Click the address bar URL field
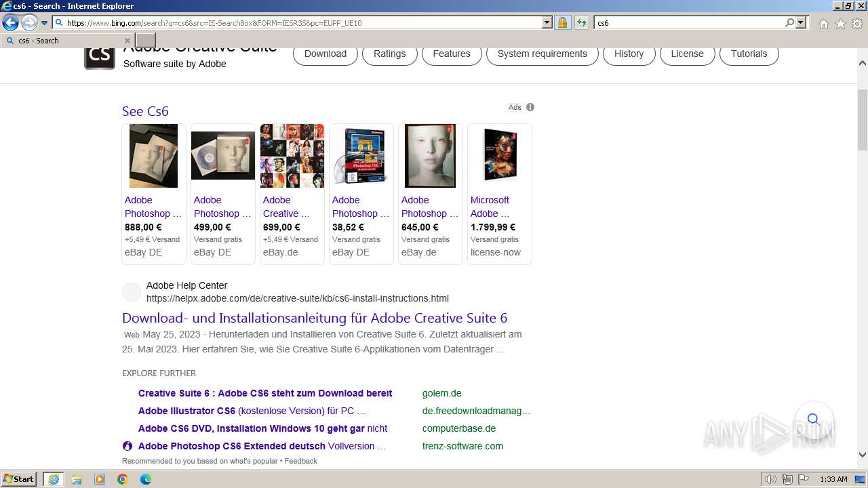The image size is (868, 488). pos(302,22)
